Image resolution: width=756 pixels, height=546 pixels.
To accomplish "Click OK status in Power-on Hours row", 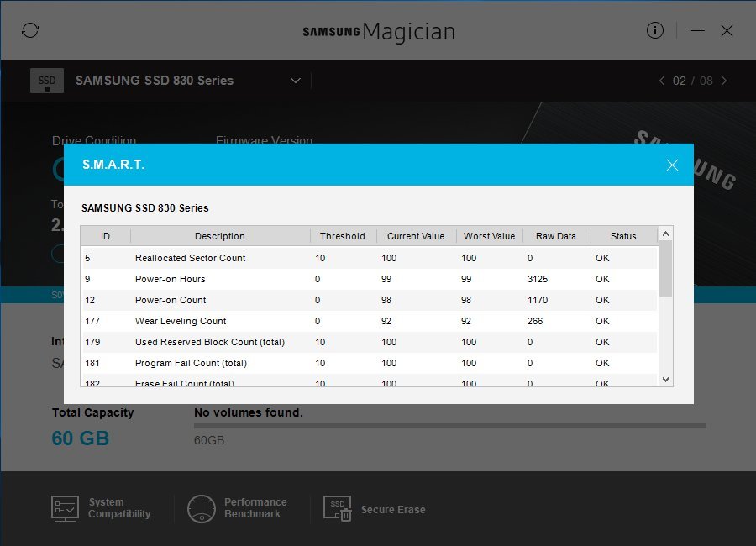I will [x=602, y=279].
